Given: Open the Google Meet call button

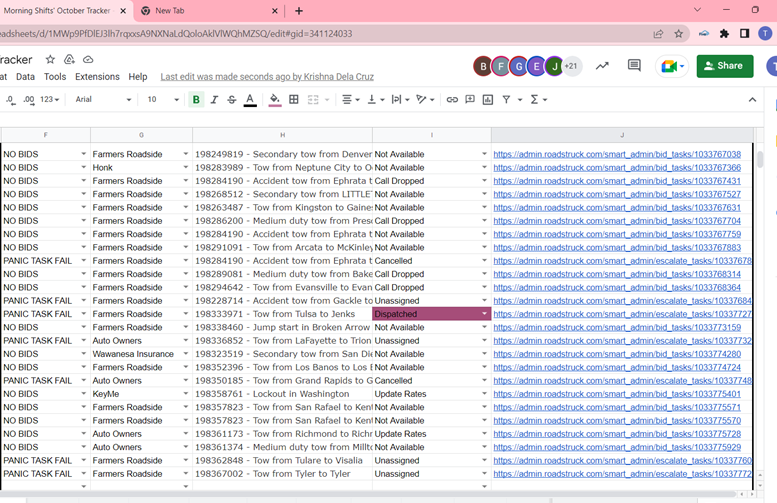Looking at the screenshot, I should pyautogui.click(x=672, y=66).
